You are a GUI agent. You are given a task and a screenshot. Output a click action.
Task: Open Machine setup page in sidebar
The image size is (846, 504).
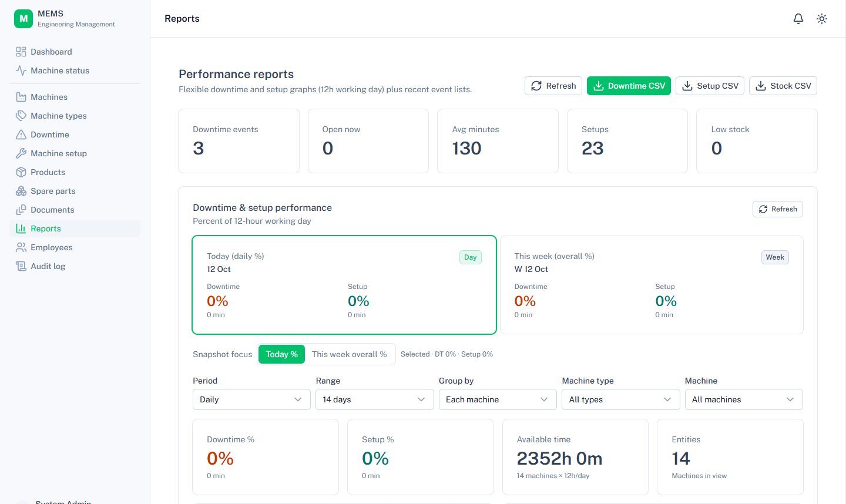[x=75, y=153]
